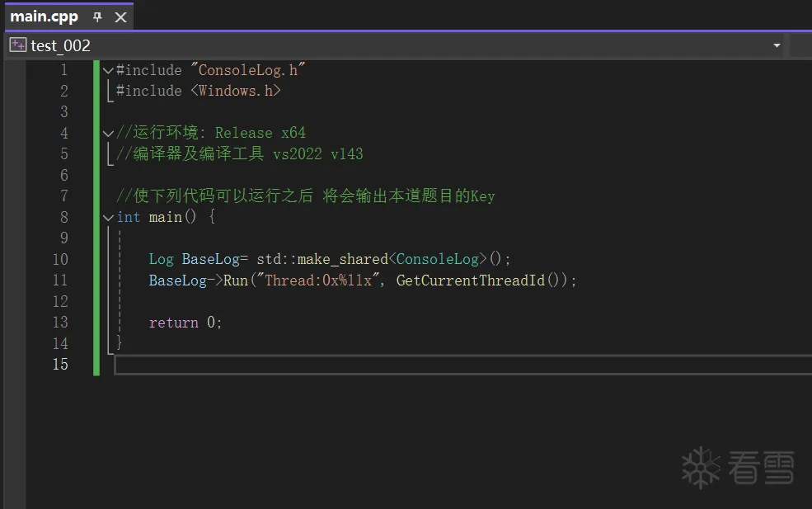This screenshot has height=509, width=812.
Task: Click the comment ending with Key
Action: click(306, 196)
